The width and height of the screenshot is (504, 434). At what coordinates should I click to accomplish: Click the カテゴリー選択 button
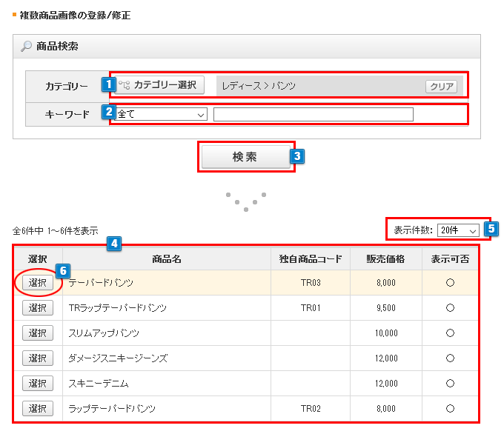[159, 85]
